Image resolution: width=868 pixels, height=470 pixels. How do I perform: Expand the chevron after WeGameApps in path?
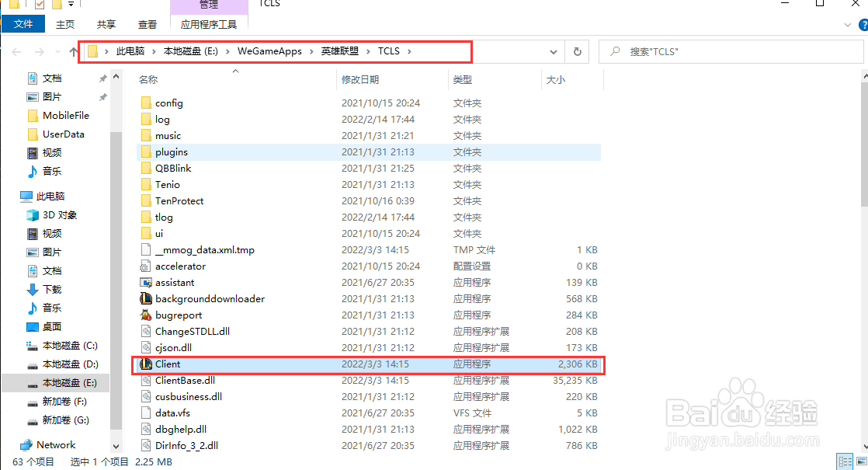pos(311,51)
